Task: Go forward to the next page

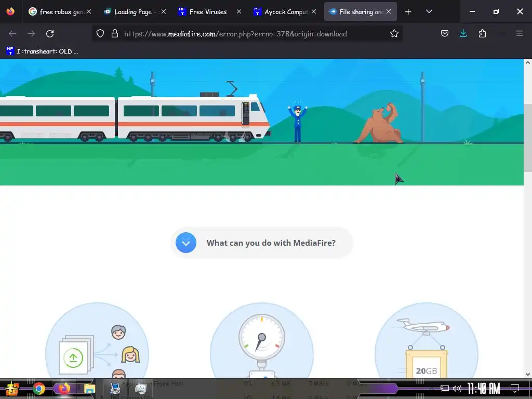Action: pos(31,34)
